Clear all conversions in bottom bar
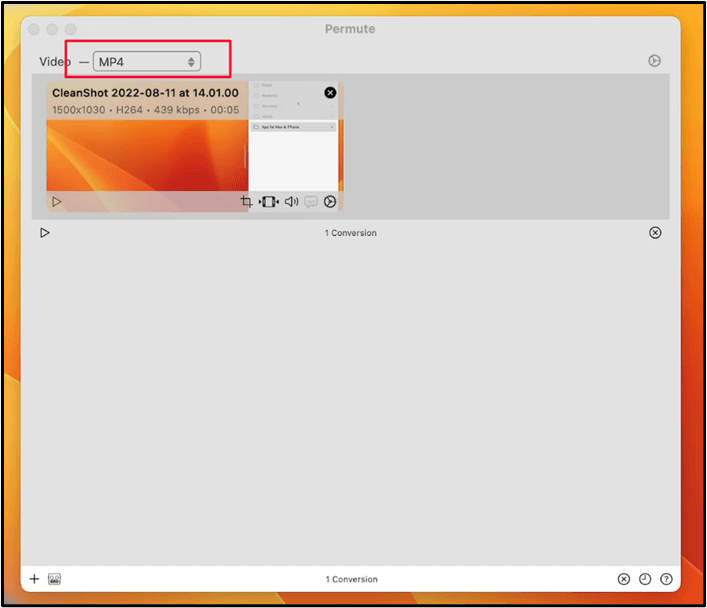Screen dimensions: 707x608 623,579
